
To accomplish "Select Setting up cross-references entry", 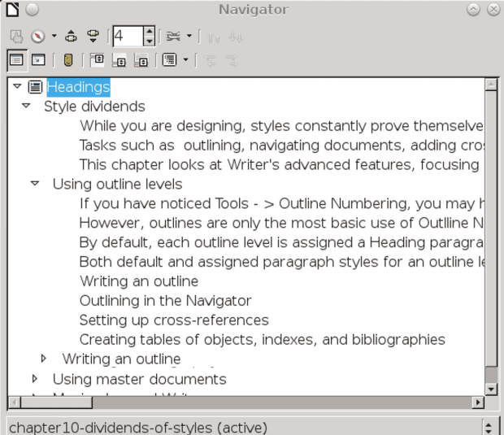I will point(174,320).
